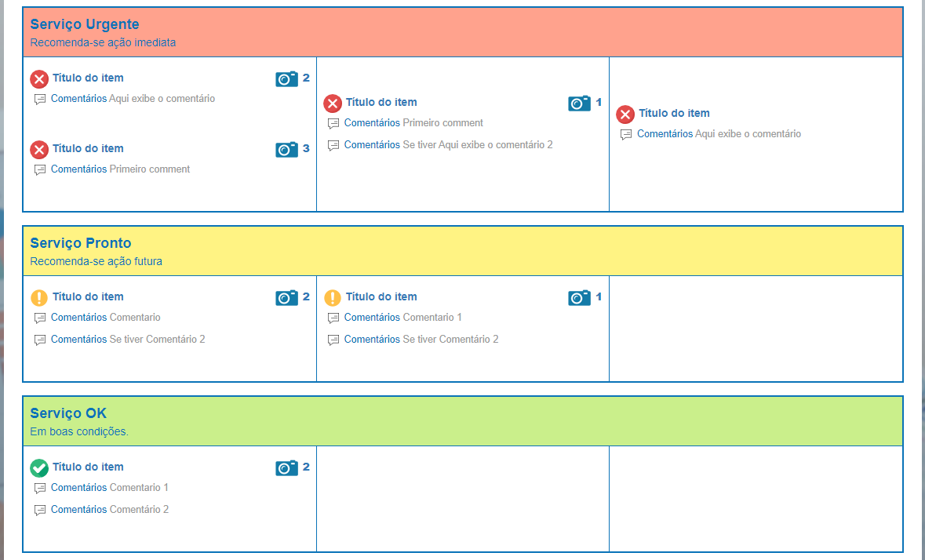Click the first yellow warning icon in Serviço Pronto
This screenshot has height=560, width=925.
39,298
